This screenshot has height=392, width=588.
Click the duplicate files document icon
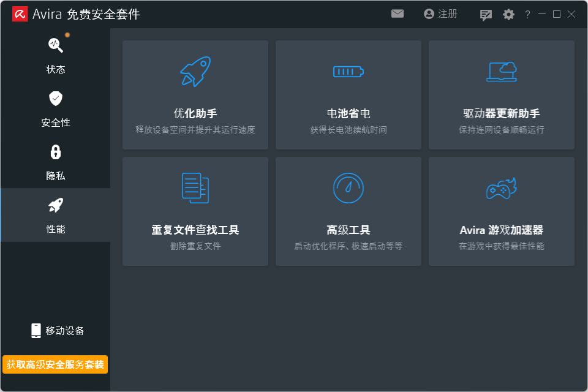pyautogui.click(x=195, y=188)
